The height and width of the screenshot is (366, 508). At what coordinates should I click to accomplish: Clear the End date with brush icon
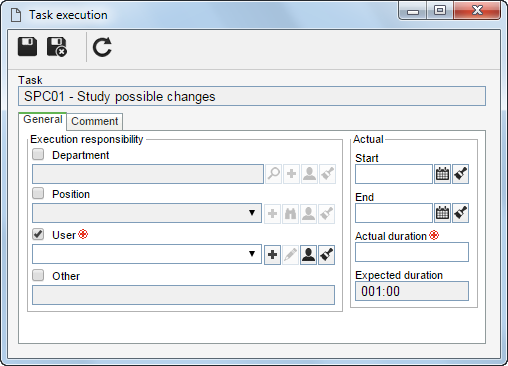[460, 213]
